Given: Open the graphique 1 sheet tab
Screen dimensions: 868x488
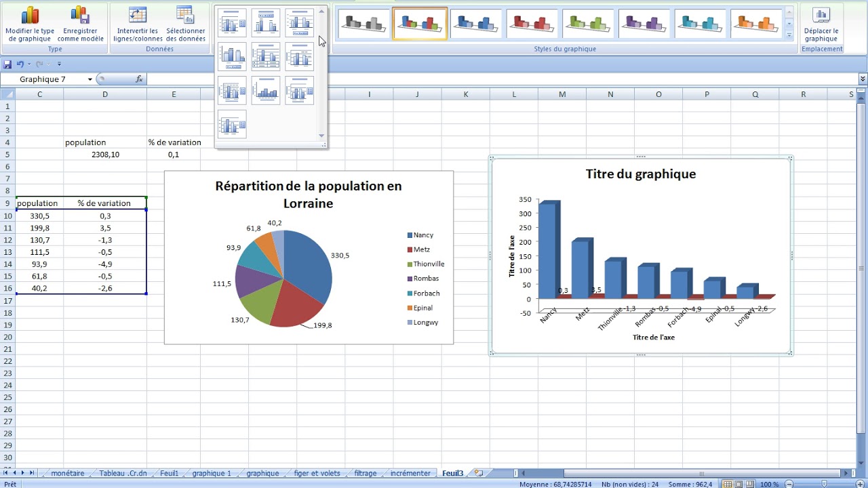Looking at the screenshot, I should (211, 473).
